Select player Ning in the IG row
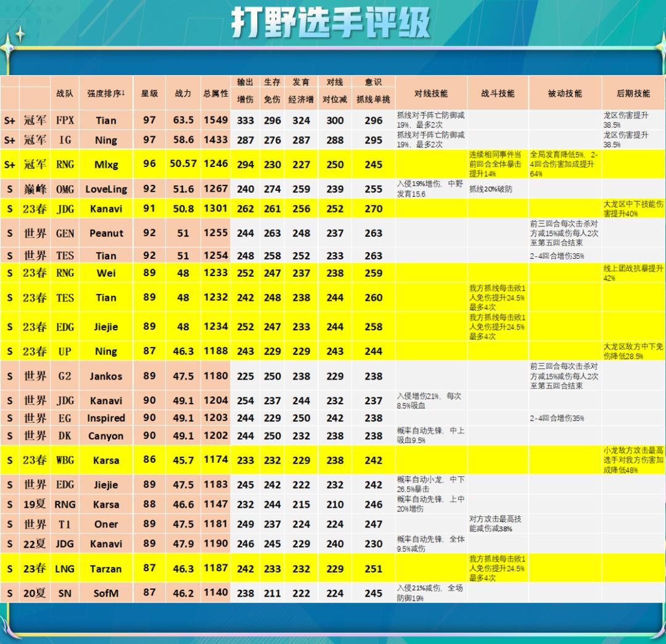Screen dimensions: 666x644 tap(105, 140)
